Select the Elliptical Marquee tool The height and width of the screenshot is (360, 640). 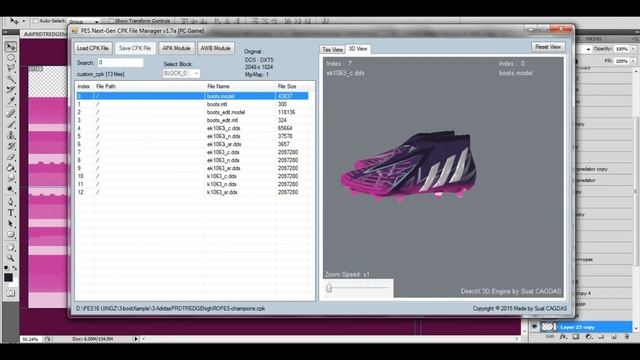(11, 58)
